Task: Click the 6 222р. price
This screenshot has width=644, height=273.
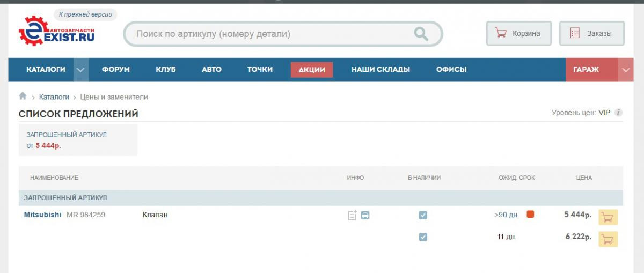Action: [578, 237]
